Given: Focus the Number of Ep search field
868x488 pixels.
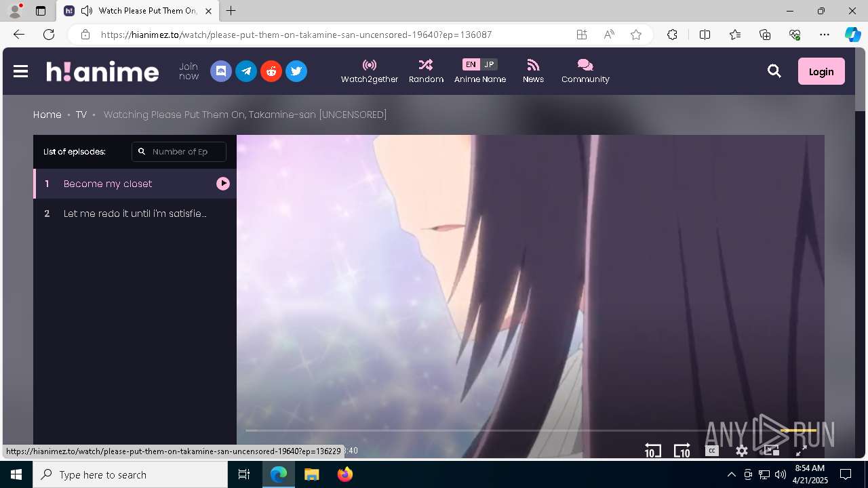Looking at the screenshot, I should coord(179,152).
